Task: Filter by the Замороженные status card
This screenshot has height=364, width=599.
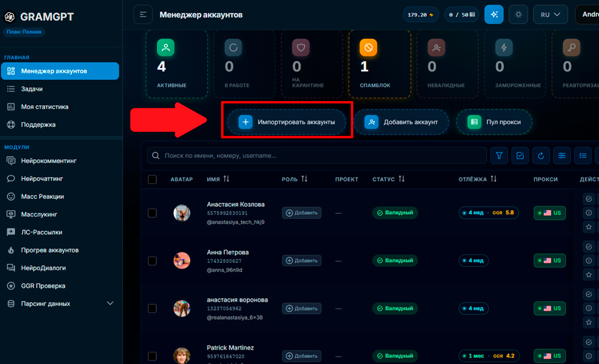Action: tap(515, 64)
